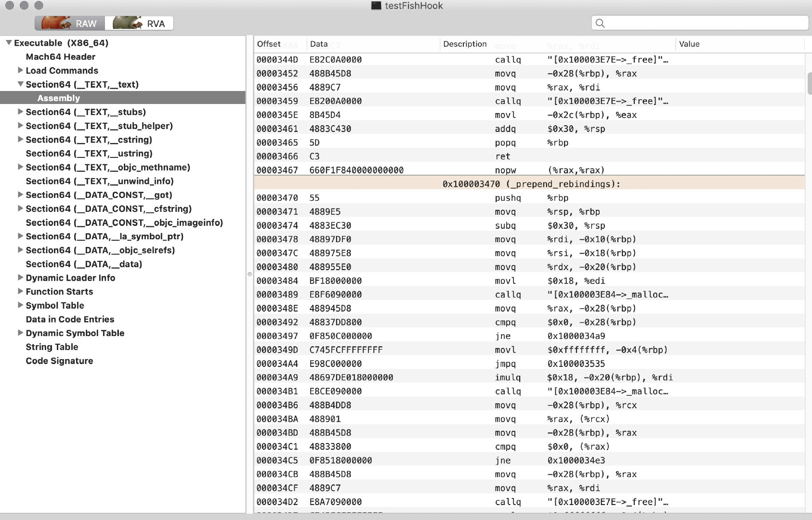
Task: Expand Dynamic Symbol Table node
Action: pos(20,333)
